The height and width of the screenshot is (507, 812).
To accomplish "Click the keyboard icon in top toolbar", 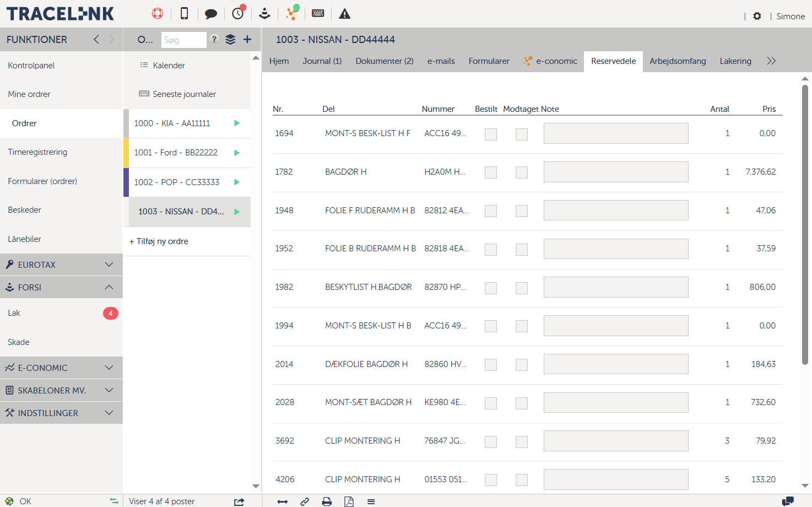I will tap(318, 14).
